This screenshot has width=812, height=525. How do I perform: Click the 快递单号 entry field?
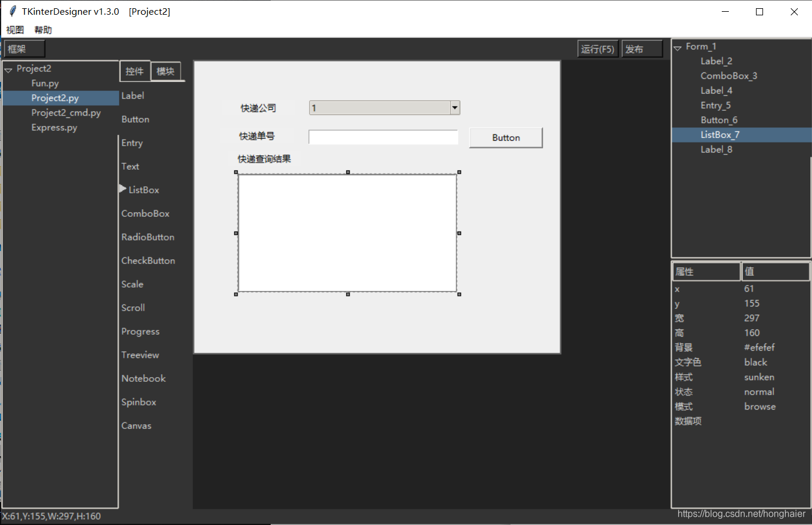(x=383, y=137)
